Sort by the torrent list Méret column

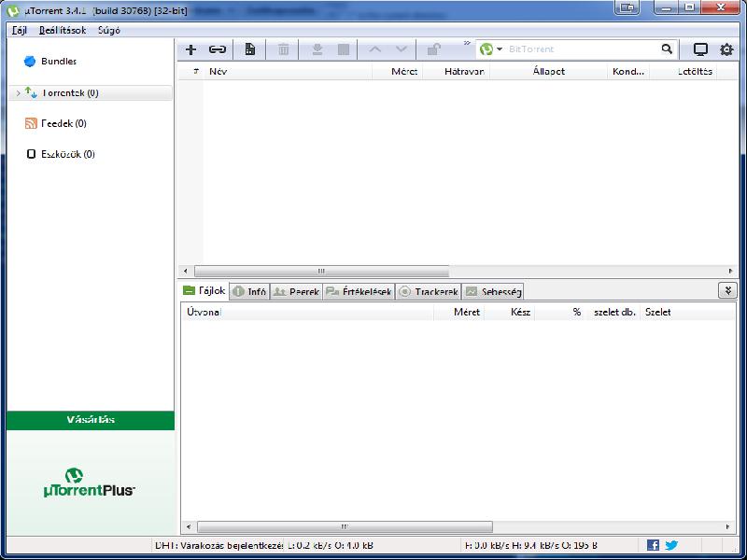398,72
